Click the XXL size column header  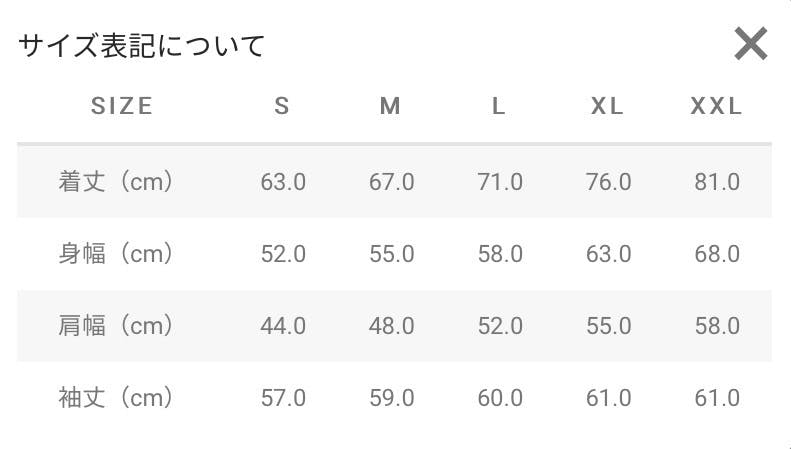coord(716,106)
